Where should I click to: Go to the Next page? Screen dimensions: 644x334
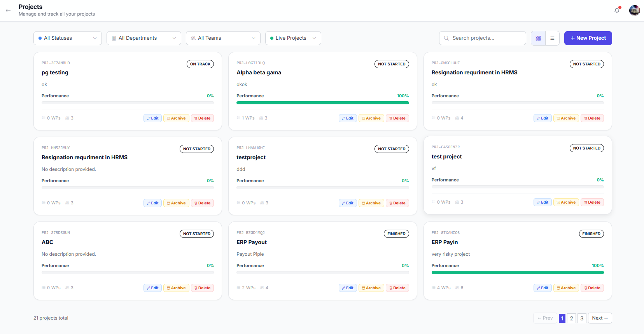[600, 318]
